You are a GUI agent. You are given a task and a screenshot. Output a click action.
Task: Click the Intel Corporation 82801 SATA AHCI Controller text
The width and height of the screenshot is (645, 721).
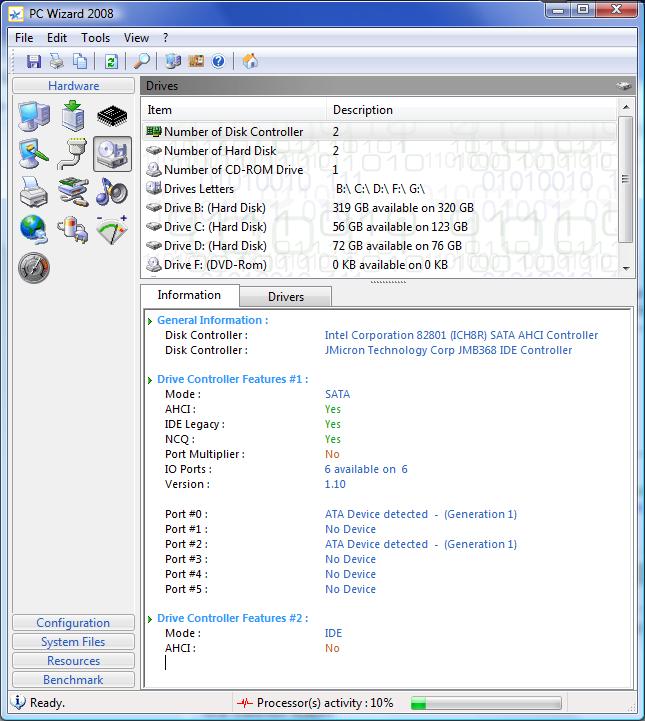[x=461, y=335]
